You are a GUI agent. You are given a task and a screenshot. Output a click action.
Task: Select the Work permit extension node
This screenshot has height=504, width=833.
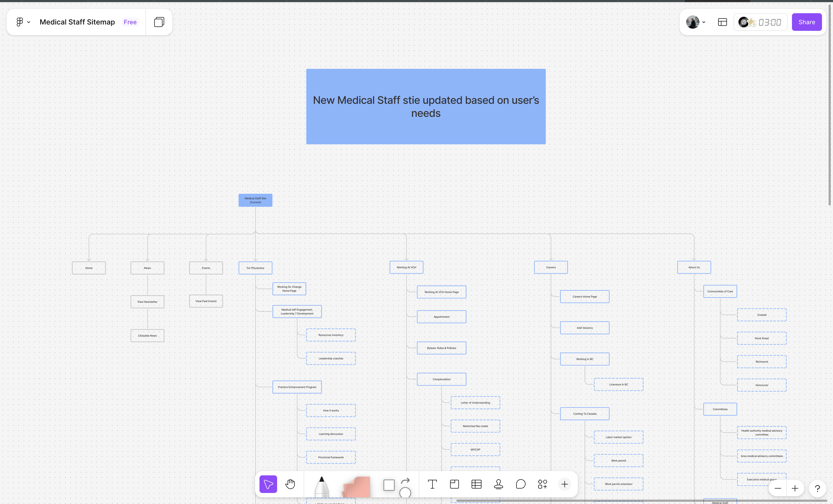point(618,484)
